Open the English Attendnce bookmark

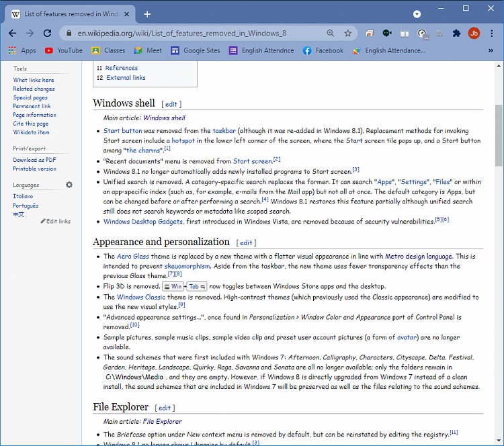click(261, 50)
